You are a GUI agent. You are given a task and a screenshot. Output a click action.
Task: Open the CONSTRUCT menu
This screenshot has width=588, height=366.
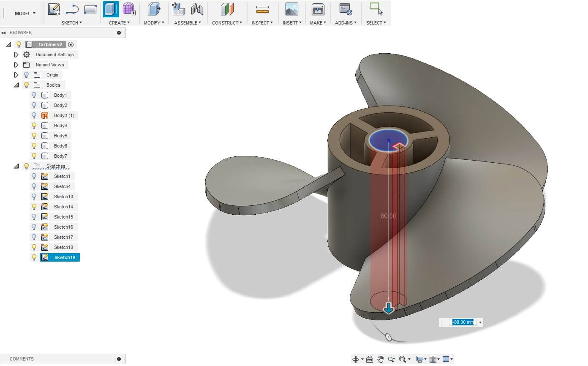click(227, 23)
